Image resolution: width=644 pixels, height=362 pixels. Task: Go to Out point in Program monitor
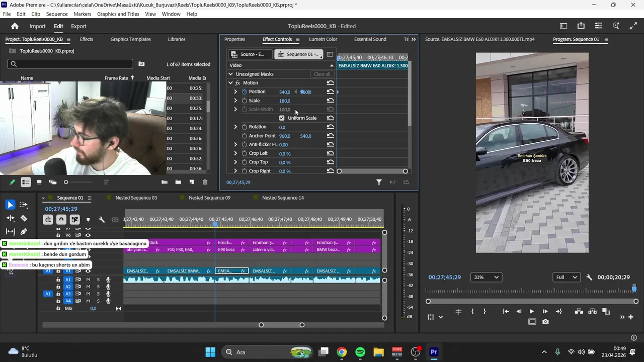[x=558, y=312]
